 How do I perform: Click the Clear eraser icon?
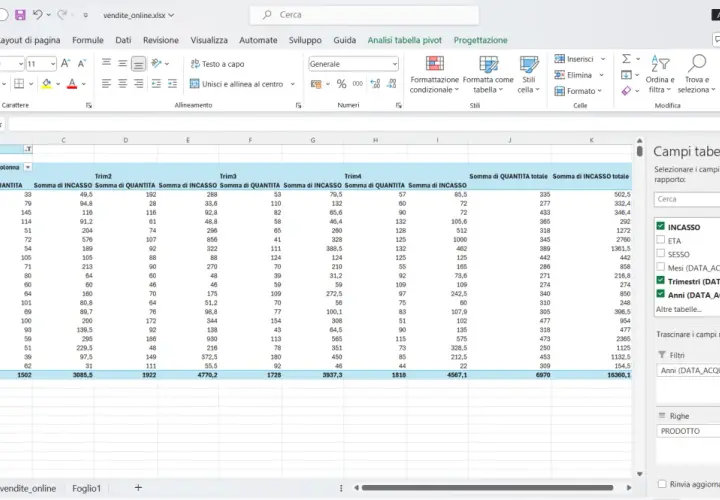tap(626, 91)
